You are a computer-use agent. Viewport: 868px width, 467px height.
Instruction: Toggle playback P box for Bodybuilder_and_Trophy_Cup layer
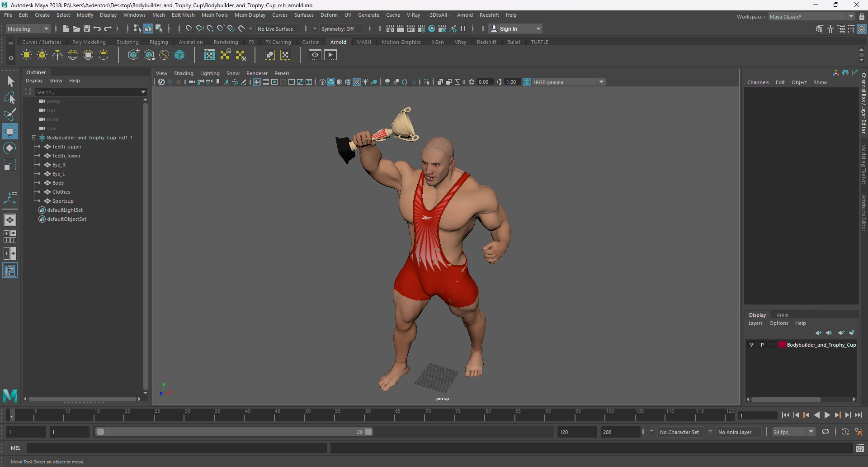coord(762,345)
